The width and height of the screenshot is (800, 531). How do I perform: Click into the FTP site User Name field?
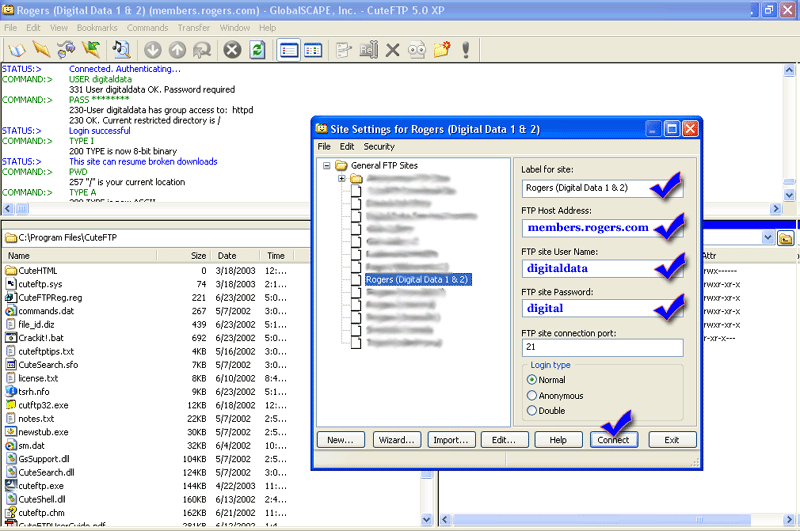[x=602, y=268]
